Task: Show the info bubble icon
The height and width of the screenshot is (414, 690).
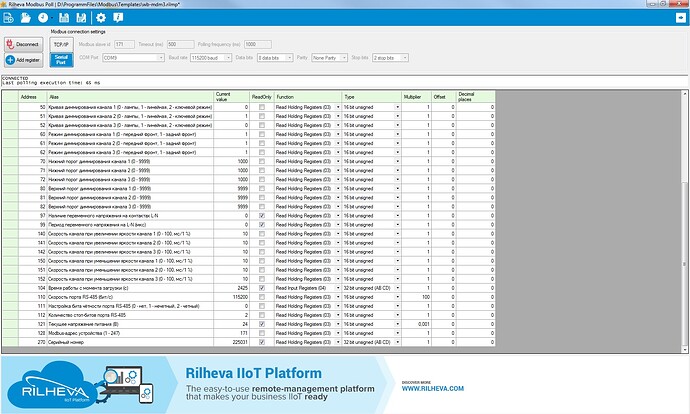Action: tap(118, 18)
